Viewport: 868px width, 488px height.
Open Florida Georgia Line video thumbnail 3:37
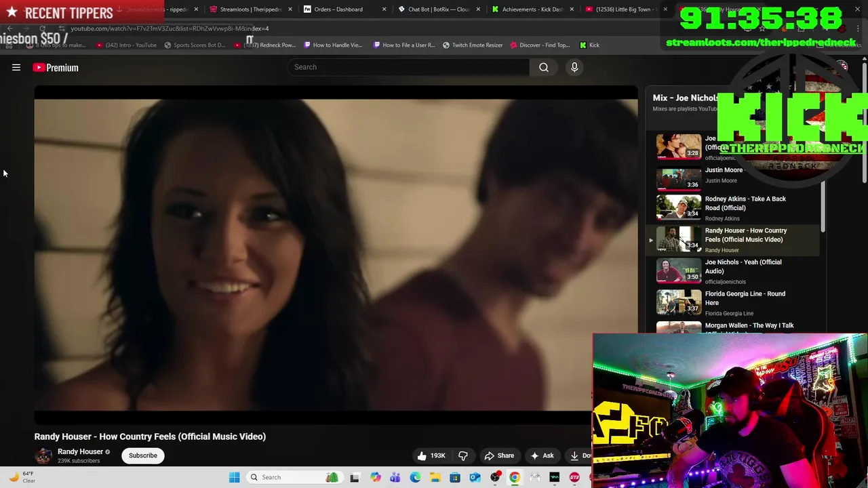(679, 302)
